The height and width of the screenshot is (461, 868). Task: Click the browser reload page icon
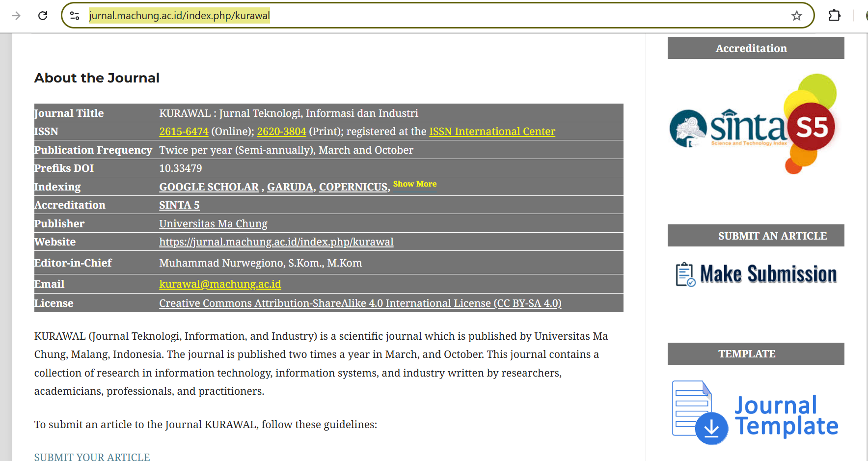[43, 16]
